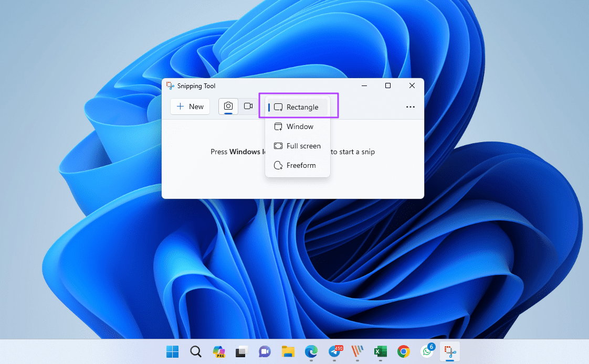Click the New snip button

(x=190, y=106)
